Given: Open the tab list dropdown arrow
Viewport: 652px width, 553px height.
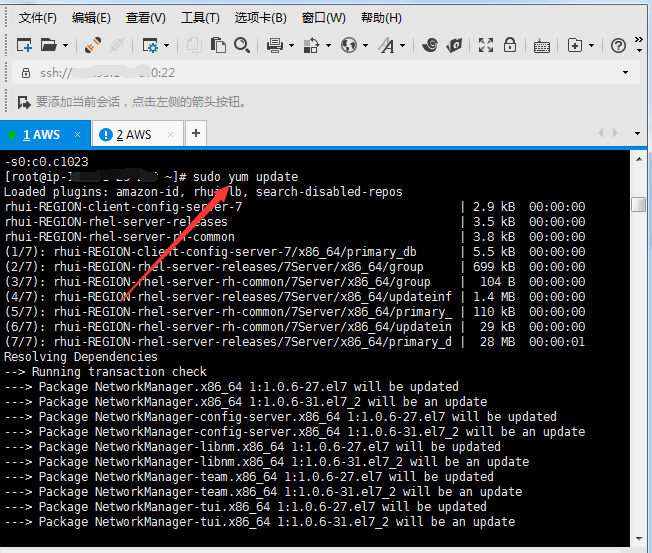Looking at the screenshot, I should 637,133.
